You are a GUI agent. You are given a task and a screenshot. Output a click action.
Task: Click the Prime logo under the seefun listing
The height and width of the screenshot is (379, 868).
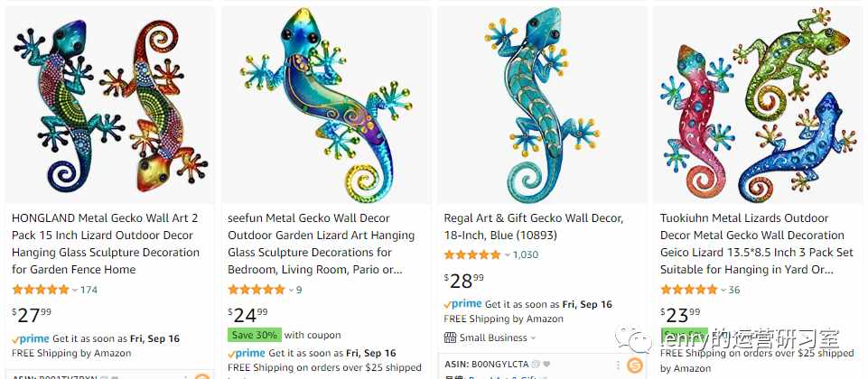247,353
